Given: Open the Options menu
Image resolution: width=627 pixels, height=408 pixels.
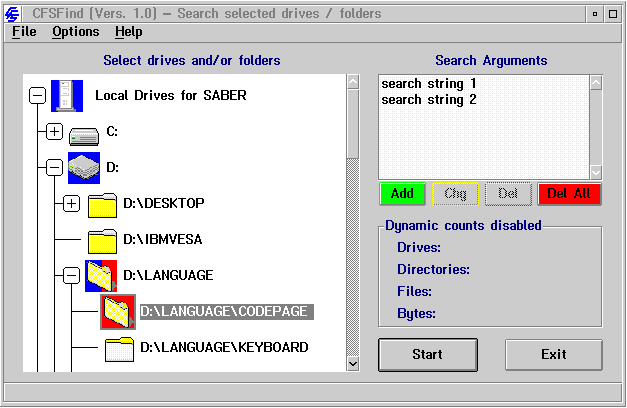Looking at the screenshot, I should tap(76, 32).
